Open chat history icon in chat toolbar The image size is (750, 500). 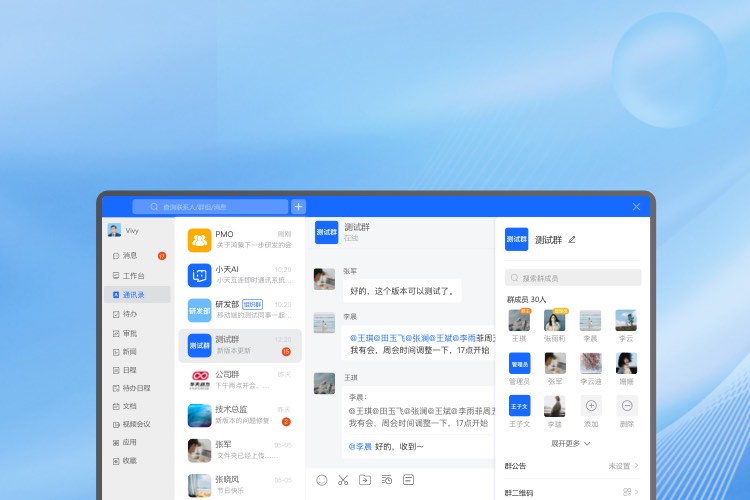[x=386, y=479]
